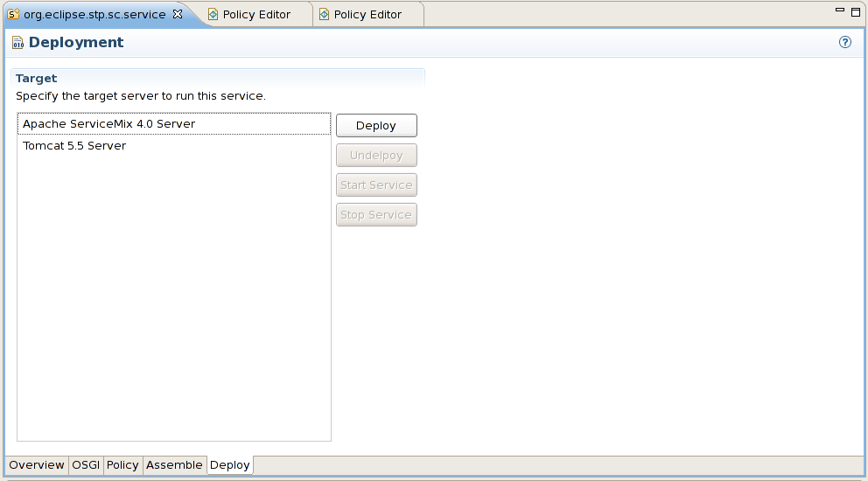Image resolution: width=868 pixels, height=481 pixels.
Task: Open the Overview page tab
Action: coord(37,465)
